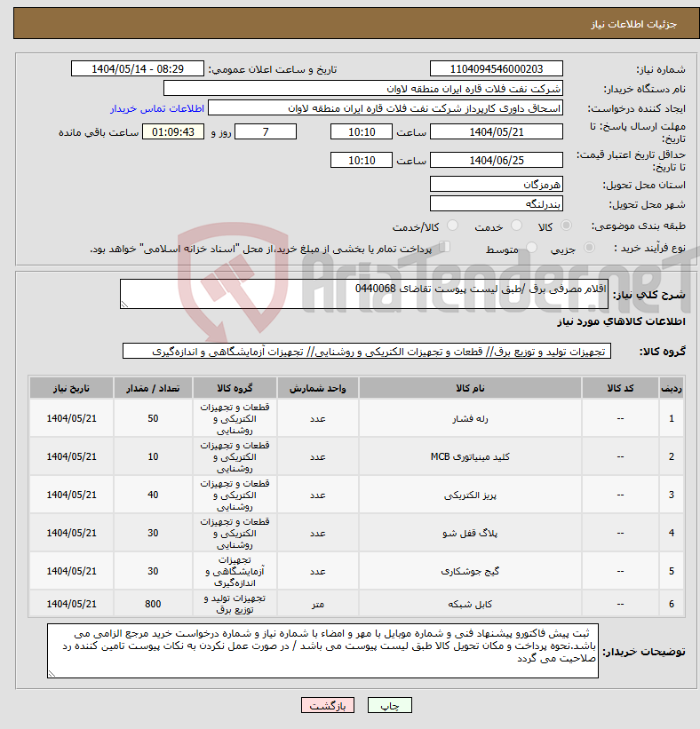Click the announcement date field 1404/05/14 - 08:29
Image resolution: width=700 pixels, height=729 pixels.
138,68
